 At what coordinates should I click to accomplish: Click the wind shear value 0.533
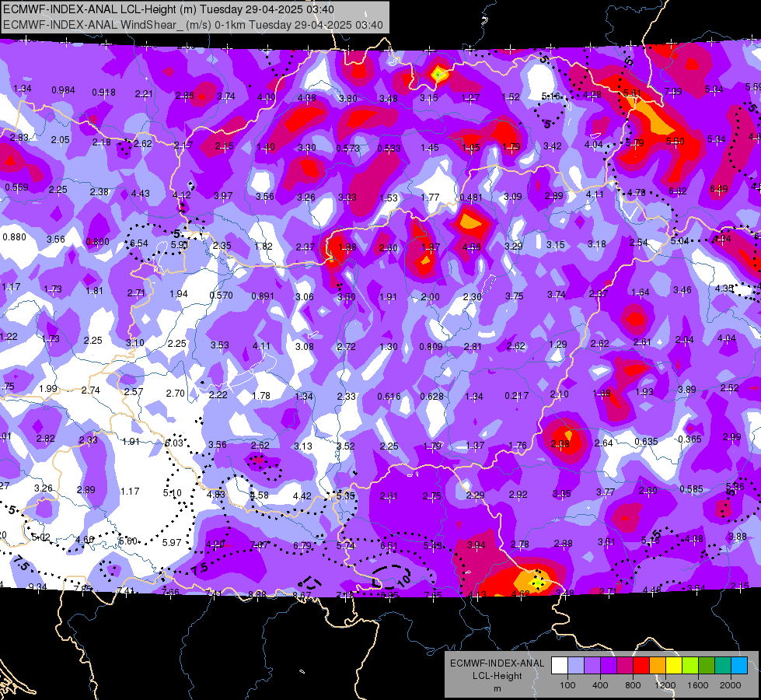tap(389, 148)
